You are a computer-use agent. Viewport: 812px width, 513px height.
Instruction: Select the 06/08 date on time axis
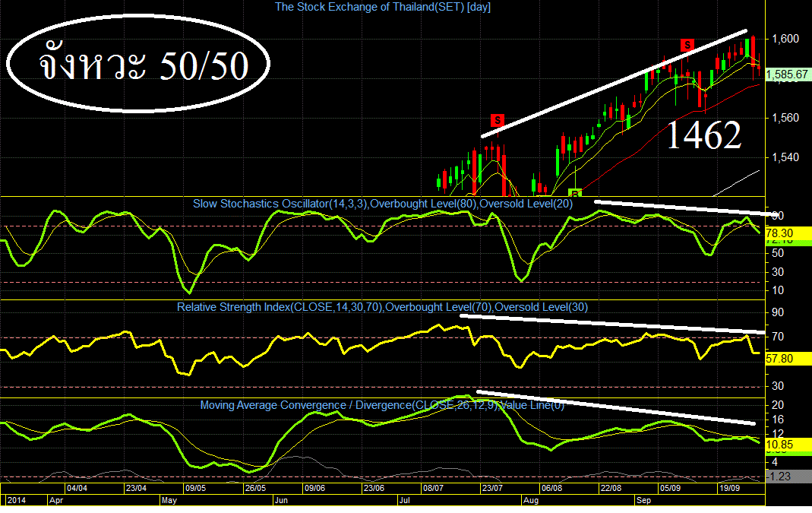click(552, 488)
